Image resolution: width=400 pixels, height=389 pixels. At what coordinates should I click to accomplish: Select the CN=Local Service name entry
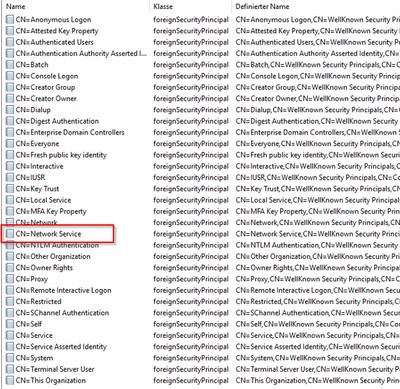click(x=43, y=200)
